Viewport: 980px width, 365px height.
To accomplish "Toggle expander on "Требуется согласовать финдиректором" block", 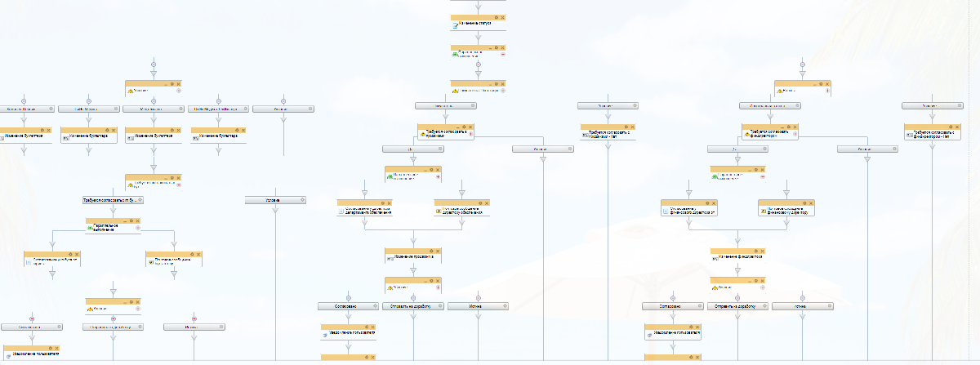I will pos(795,135).
